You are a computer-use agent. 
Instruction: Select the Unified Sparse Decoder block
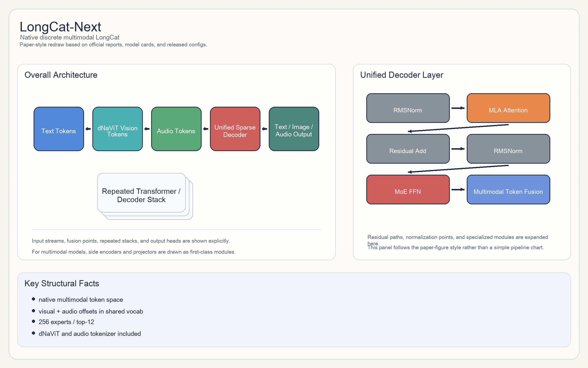(x=235, y=129)
